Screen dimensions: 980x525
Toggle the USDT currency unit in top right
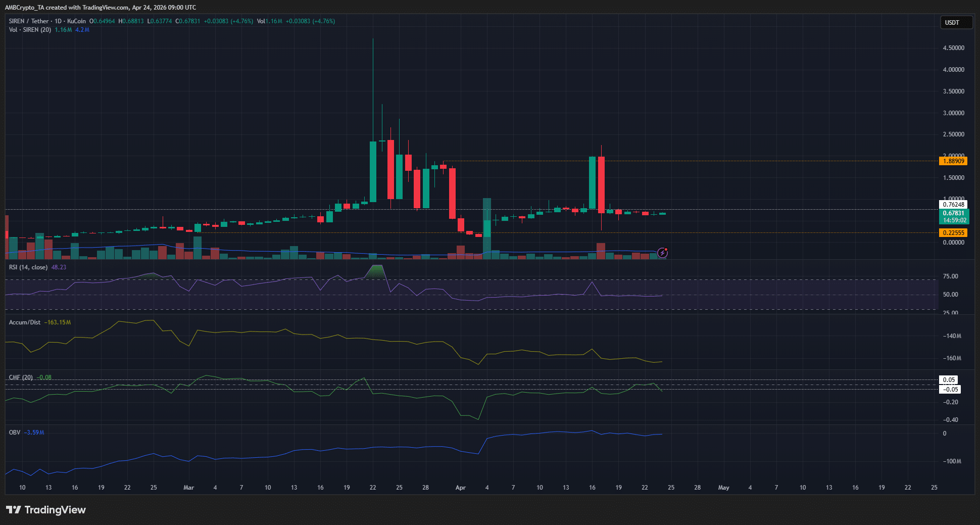coord(956,22)
